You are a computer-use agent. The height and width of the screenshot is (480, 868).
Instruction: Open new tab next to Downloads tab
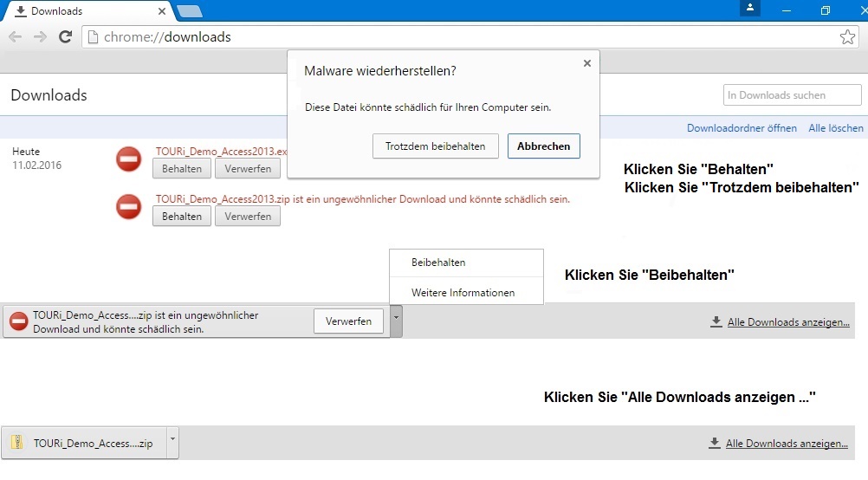190,11
